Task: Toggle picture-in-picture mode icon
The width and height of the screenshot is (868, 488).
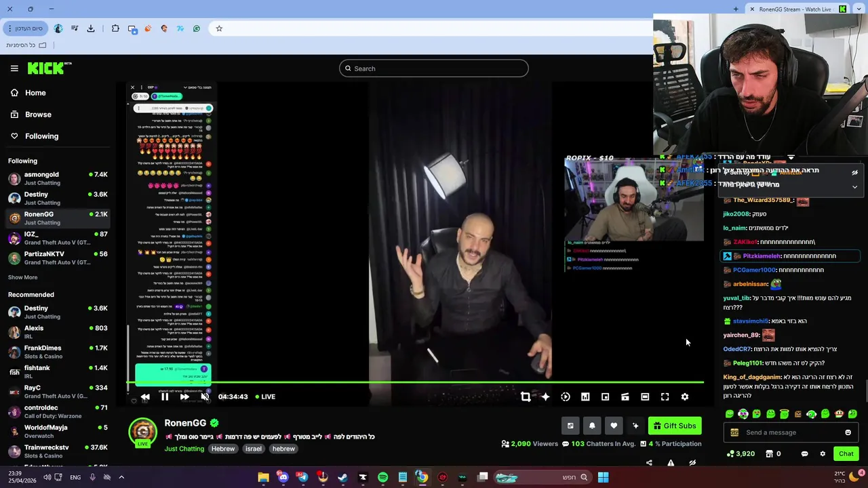Action: tap(605, 397)
